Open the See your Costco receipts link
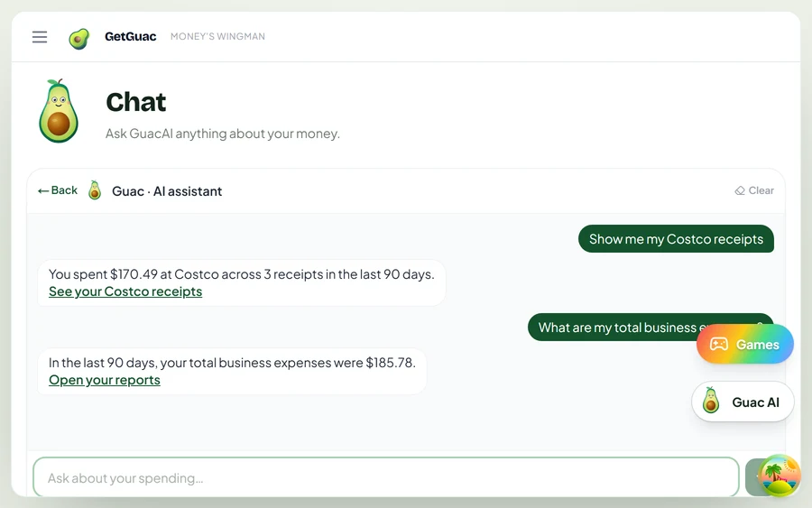Image resolution: width=812 pixels, height=508 pixels. click(x=125, y=291)
